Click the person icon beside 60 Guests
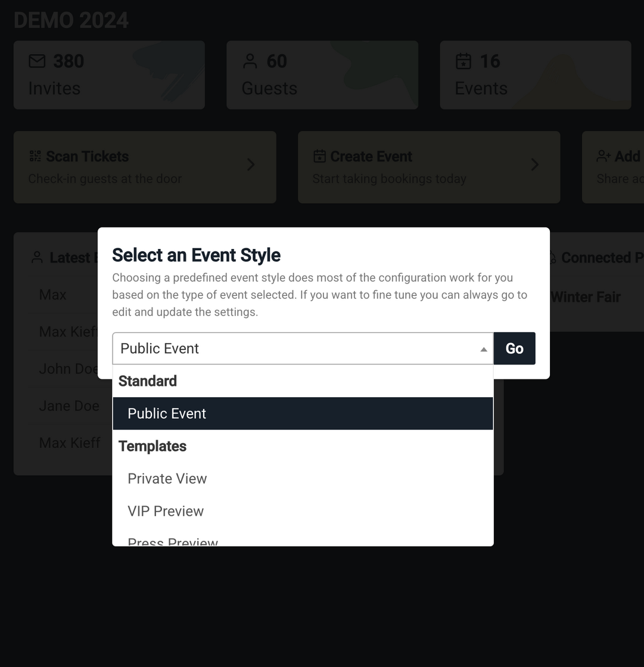This screenshot has width=644, height=667. coord(250,61)
